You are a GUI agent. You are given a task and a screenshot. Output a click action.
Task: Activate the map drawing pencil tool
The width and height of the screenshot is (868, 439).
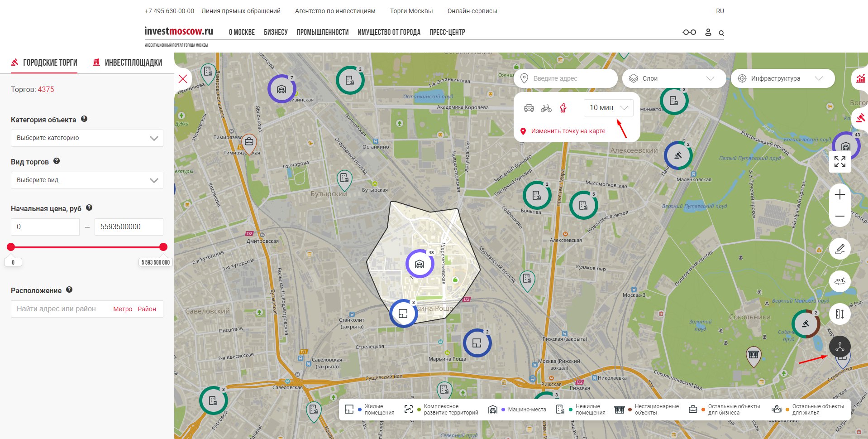coord(840,249)
